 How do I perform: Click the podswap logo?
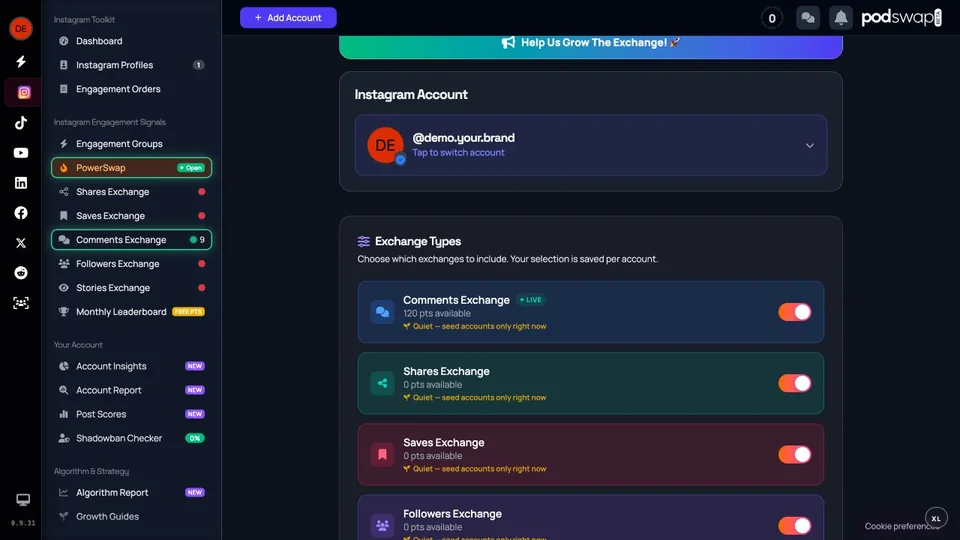(901, 17)
